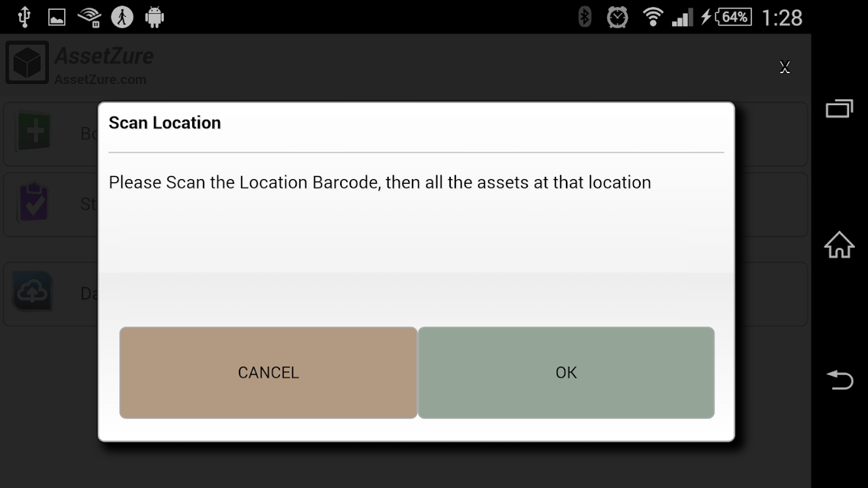868x488 pixels.
Task: Tap the purple clipboard checkmark icon
Action: pos(34,203)
